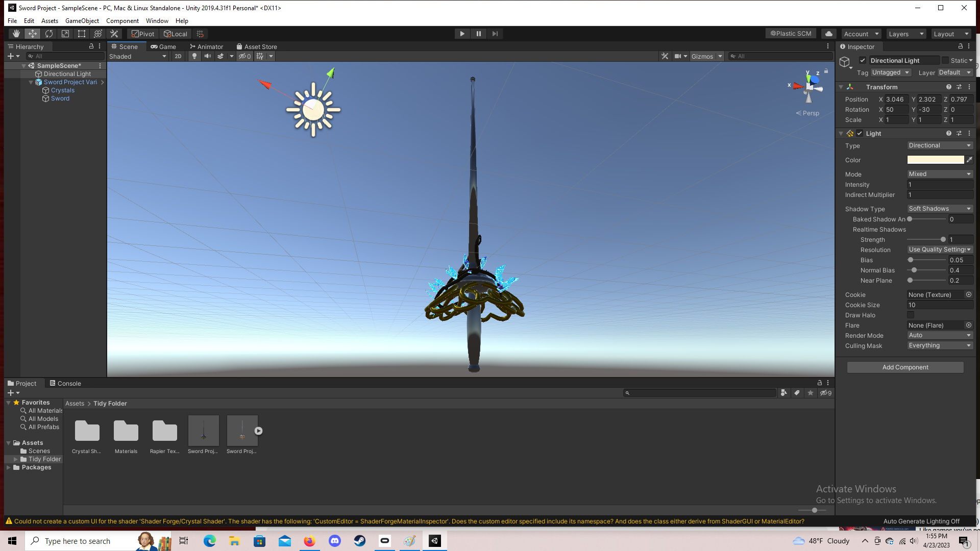Pick color with the eyedropper icon
This screenshot has height=551, width=980.
[969, 160]
